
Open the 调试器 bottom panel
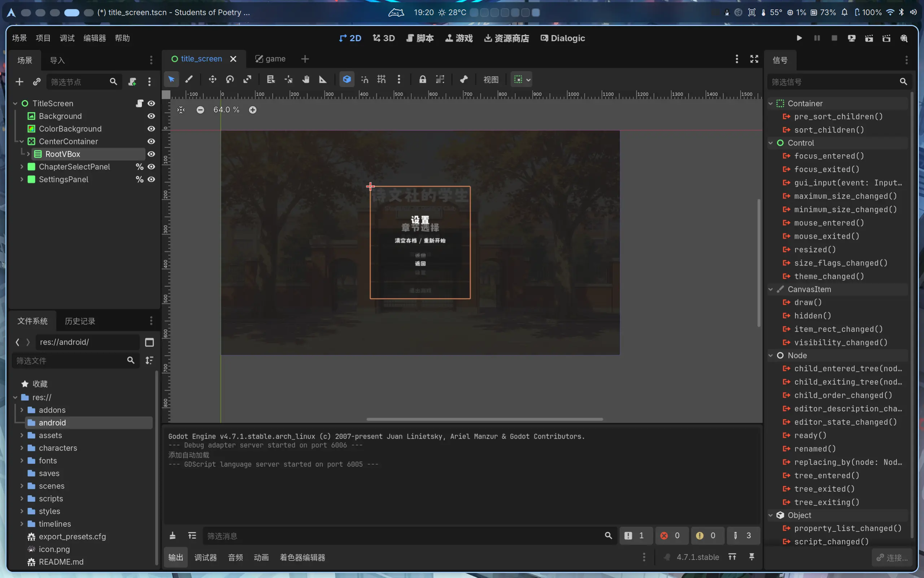[x=205, y=558]
